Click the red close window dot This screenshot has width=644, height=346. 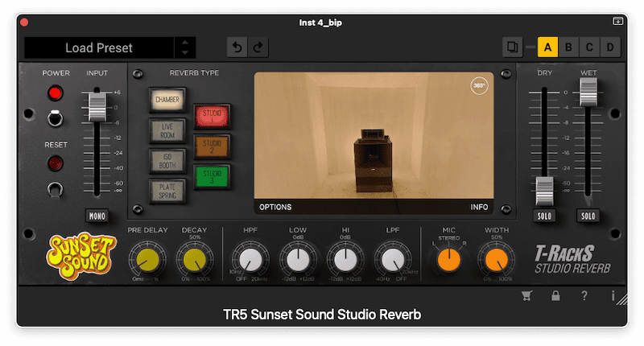[24, 23]
